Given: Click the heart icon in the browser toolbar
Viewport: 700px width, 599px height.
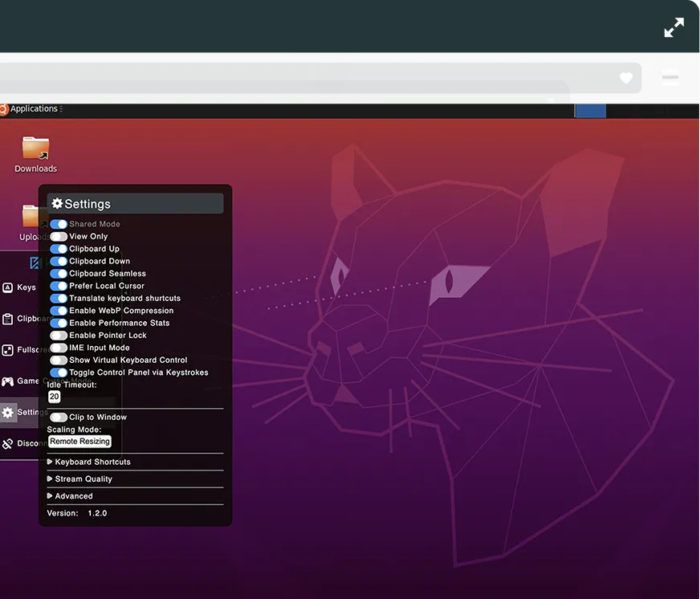Looking at the screenshot, I should point(625,78).
